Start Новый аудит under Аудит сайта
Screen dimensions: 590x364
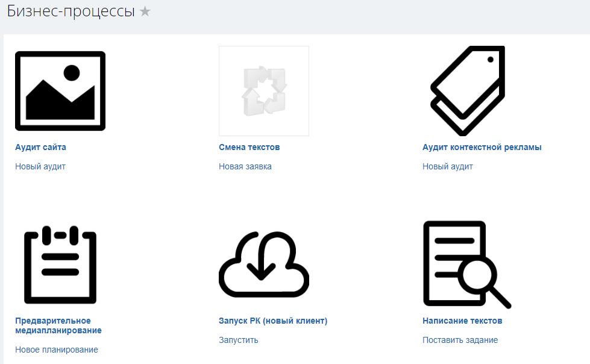point(40,166)
